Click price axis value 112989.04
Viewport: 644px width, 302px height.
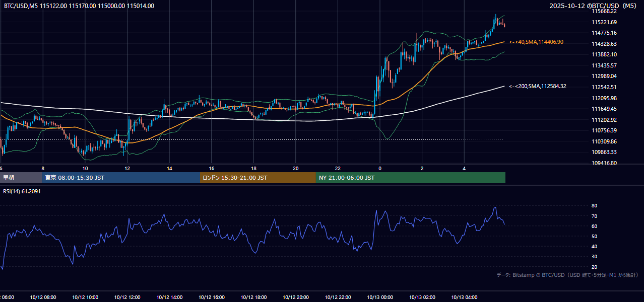tap(605, 76)
